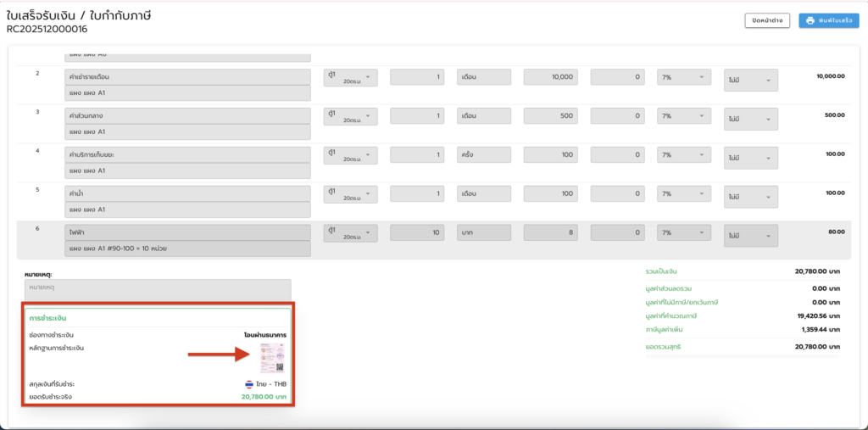Click the description field with #90-100 = 10 หน่วย
The image size is (868, 430).
187,249
